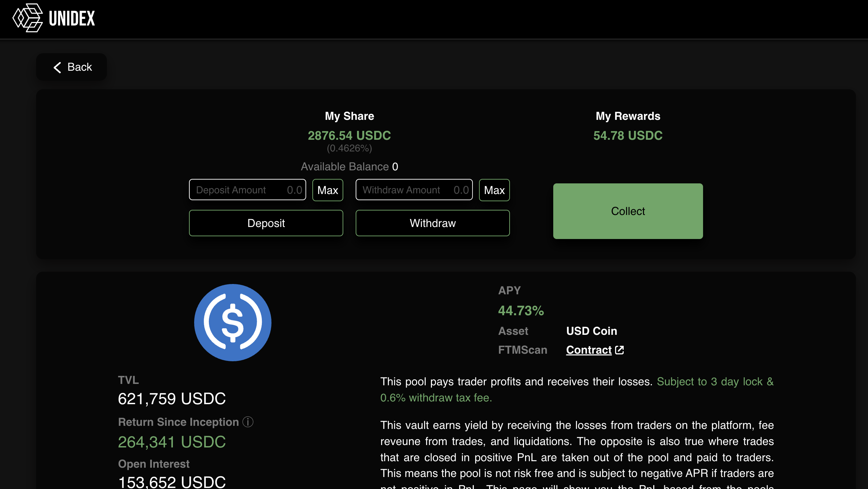Screen dimensions: 868x489
Task: Click the info icon beside Return Since Inception
Action: coord(248,422)
